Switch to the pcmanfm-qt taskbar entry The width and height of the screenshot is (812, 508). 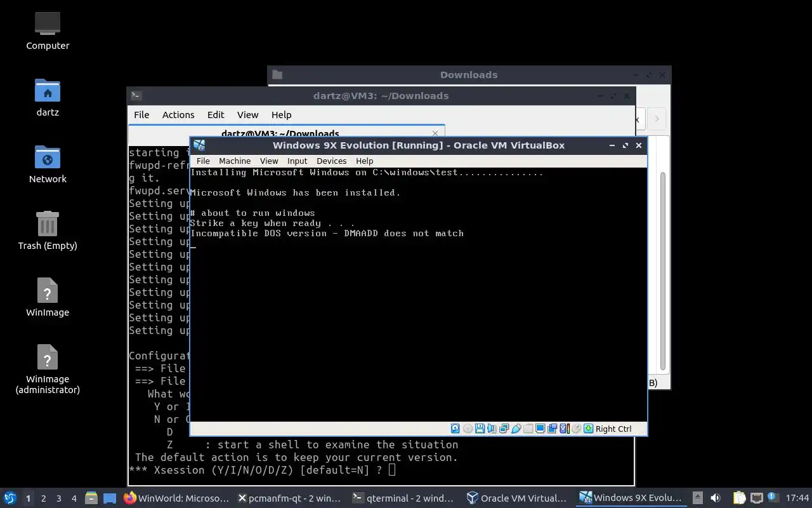pyautogui.click(x=290, y=498)
